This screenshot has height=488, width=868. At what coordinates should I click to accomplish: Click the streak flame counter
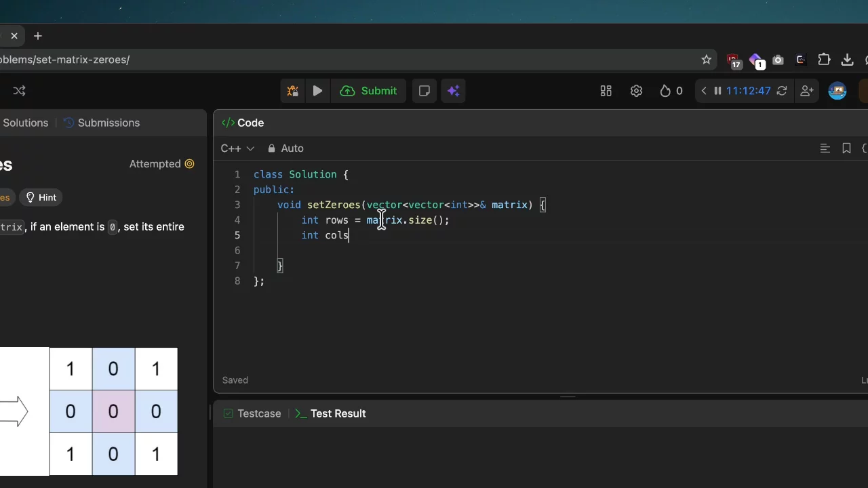pos(671,91)
